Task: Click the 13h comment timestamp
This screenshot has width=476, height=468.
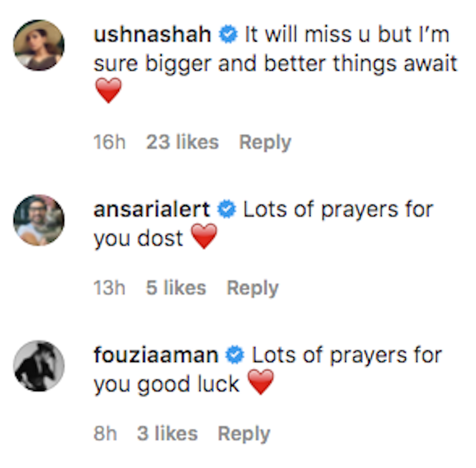Action: [109, 288]
